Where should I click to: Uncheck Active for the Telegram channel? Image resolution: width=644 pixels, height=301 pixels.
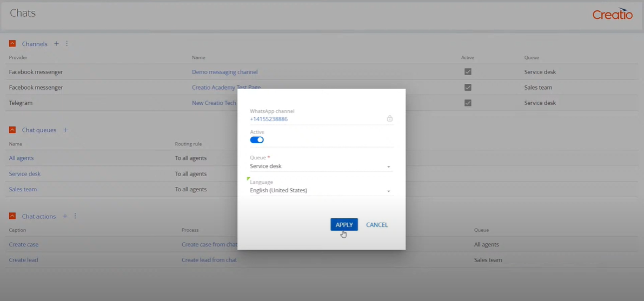(468, 103)
